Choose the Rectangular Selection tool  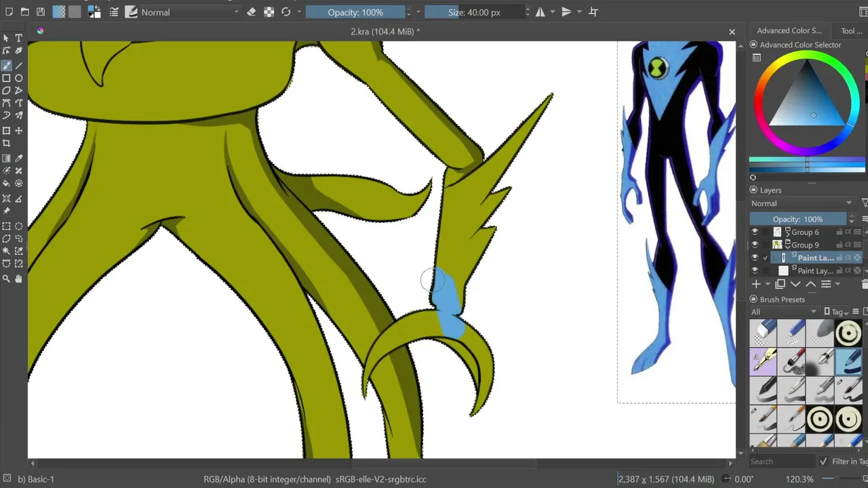tap(7, 226)
